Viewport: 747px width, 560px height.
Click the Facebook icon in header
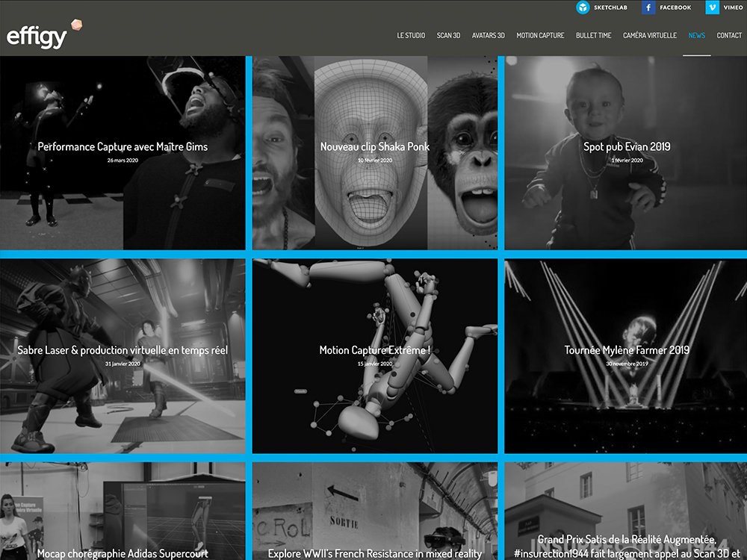(x=648, y=7)
